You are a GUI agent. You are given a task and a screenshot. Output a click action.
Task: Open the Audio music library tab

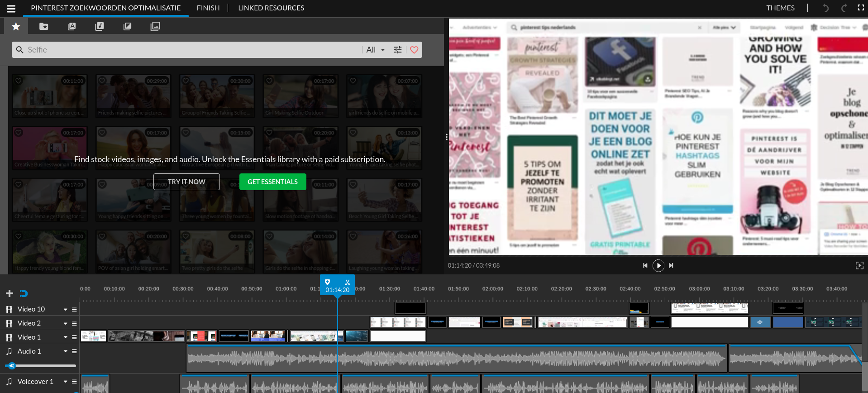tap(100, 26)
